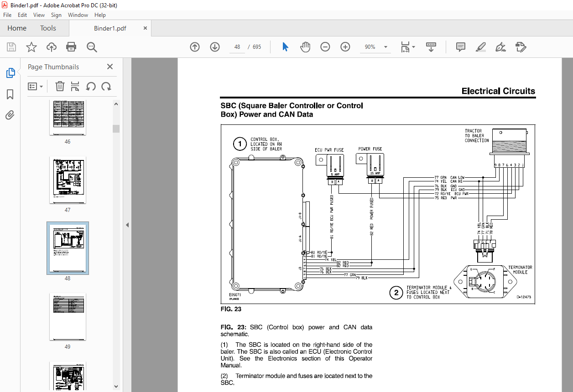Image resolution: width=573 pixels, height=392 pixels.
Task: Click the Print icon
Action: (x=71, y=47)
